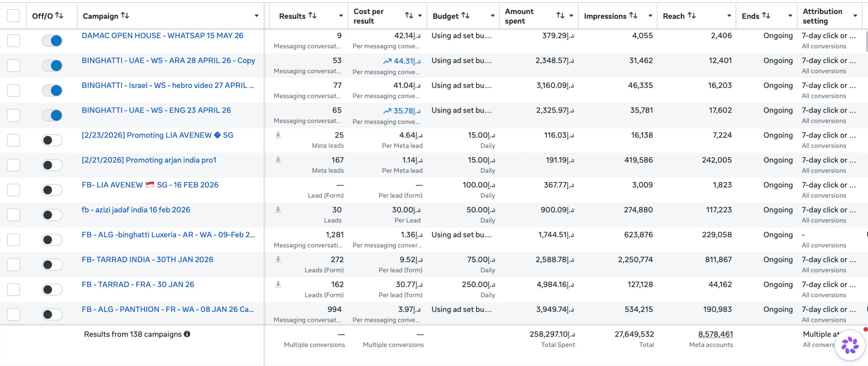Open Impressions column dropdown arrow

(x=650, y=16)
